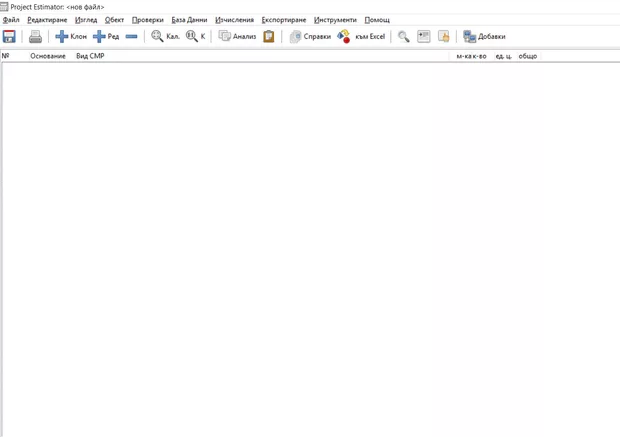Viewport: 620px width, 437px height.
Task: Open the Анализ tool
Action: coord(237,36)
